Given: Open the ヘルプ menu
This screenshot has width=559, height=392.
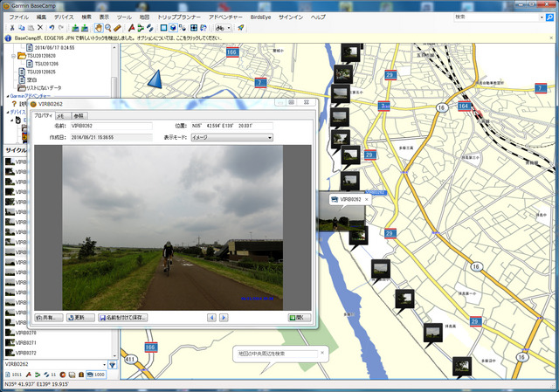Looking at the screenshot, I should pyautogui.click(x=318, y=17).
